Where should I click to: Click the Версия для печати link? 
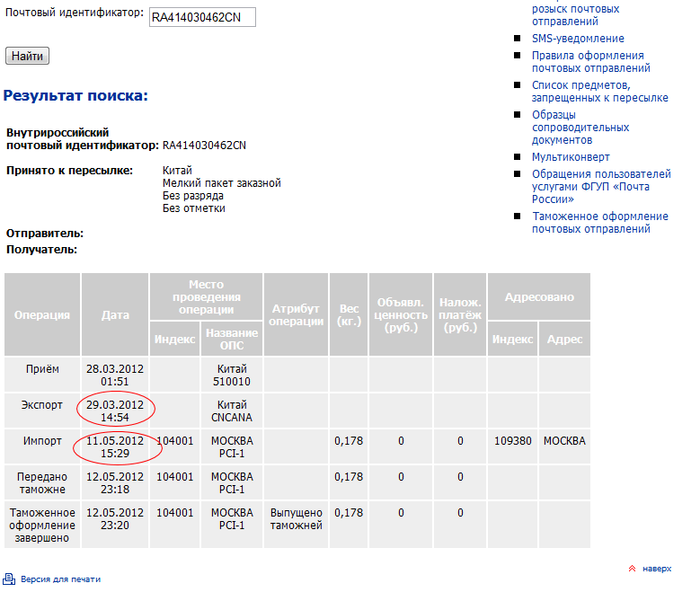click(x=60, y=580)
